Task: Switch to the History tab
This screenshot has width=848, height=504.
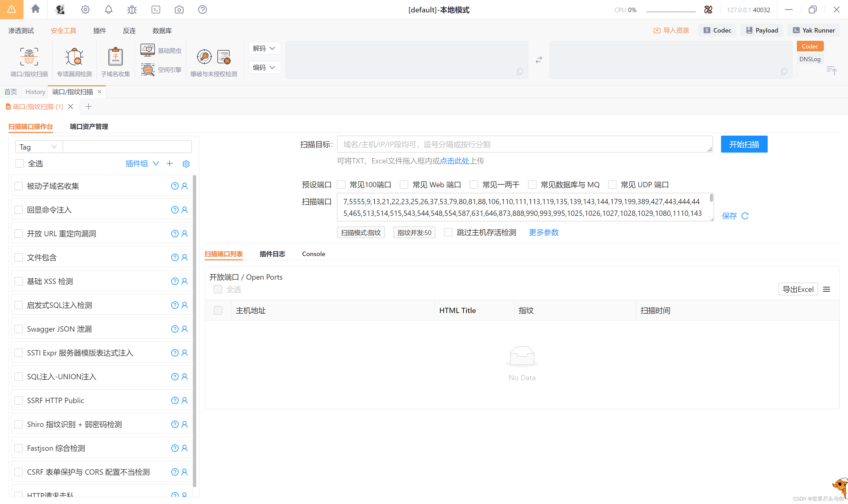Action: (x=35, y=92)
